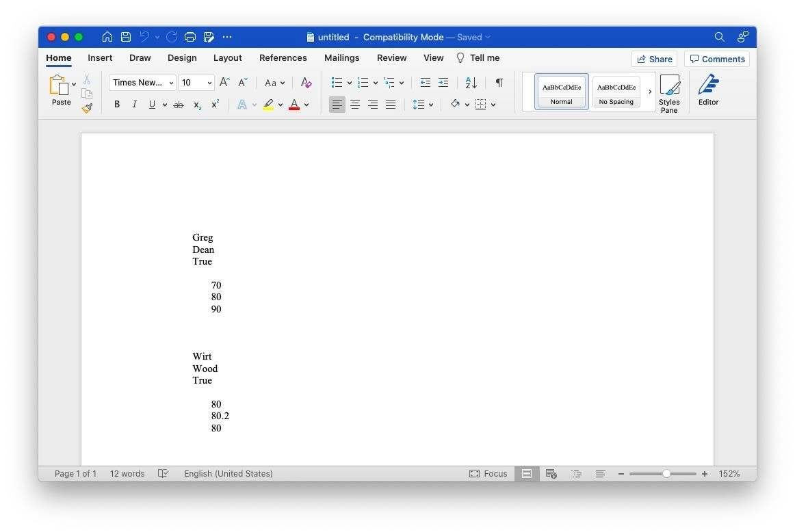Switch to Outline view
This screenshot has height=532, width=795.
pyautogui.click(x=576, y=474)
